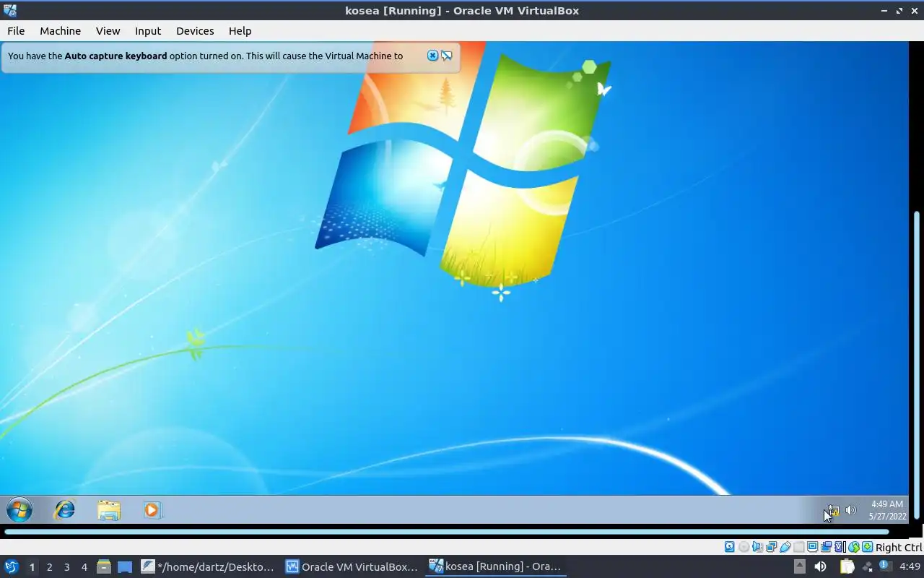Click the VirtualBox window menu icon
924x578 pixels.
[x=10, y=10]
